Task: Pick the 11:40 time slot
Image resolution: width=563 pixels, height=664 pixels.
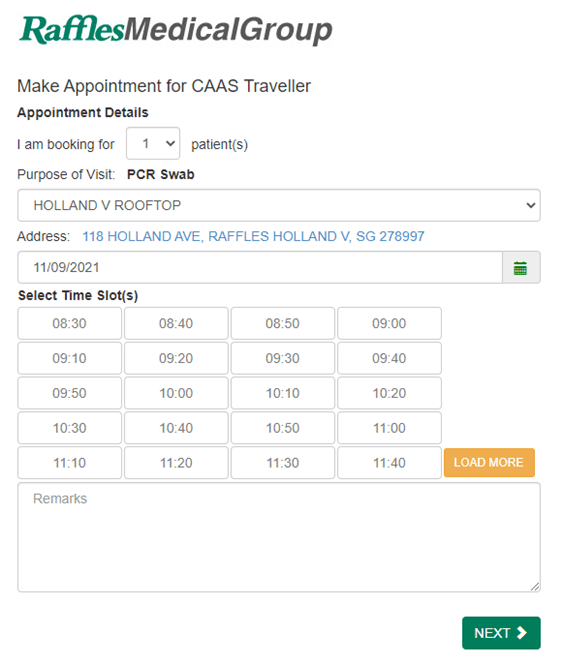Action: coord(389,463)
